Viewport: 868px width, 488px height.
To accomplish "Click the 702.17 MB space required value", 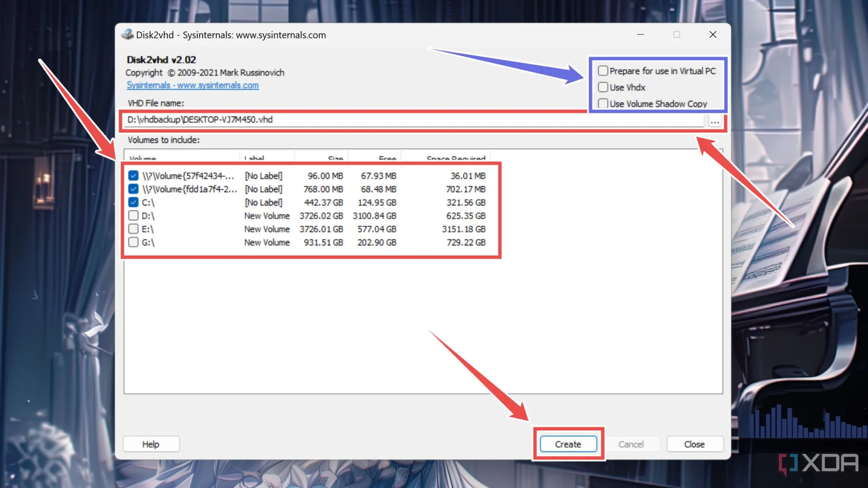I will [466, 189].
